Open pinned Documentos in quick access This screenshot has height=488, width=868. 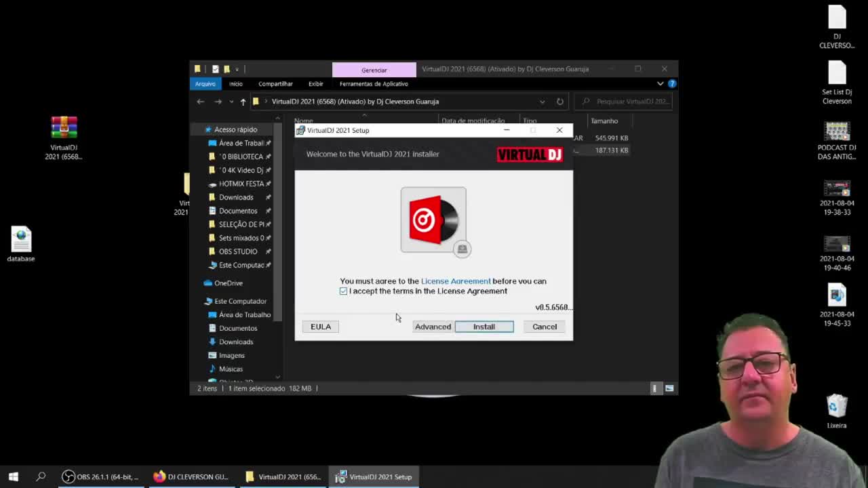239,211
